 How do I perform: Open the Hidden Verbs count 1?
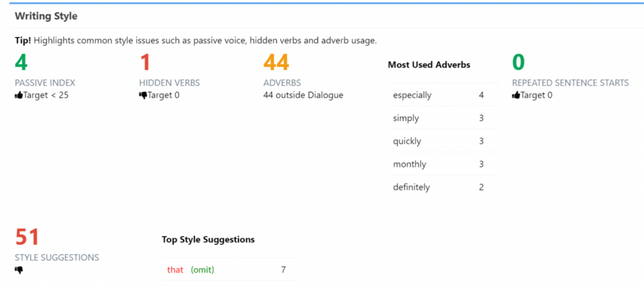[145, 62]
